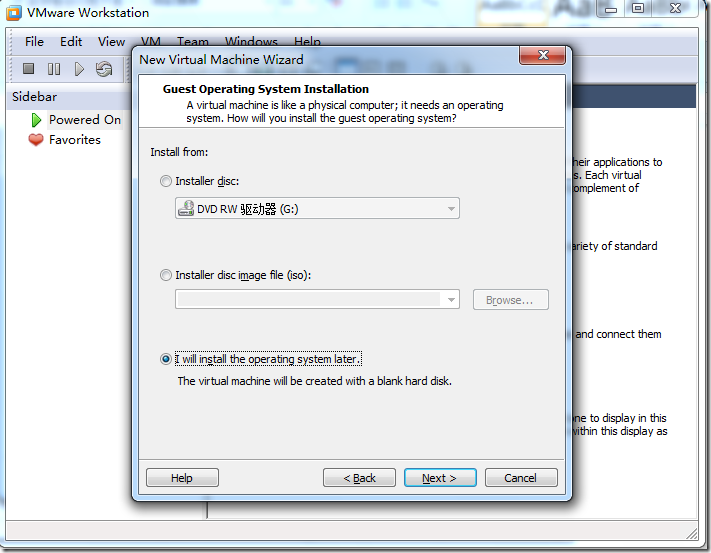Click the Power On play toolbar icon

pos(79,69)
